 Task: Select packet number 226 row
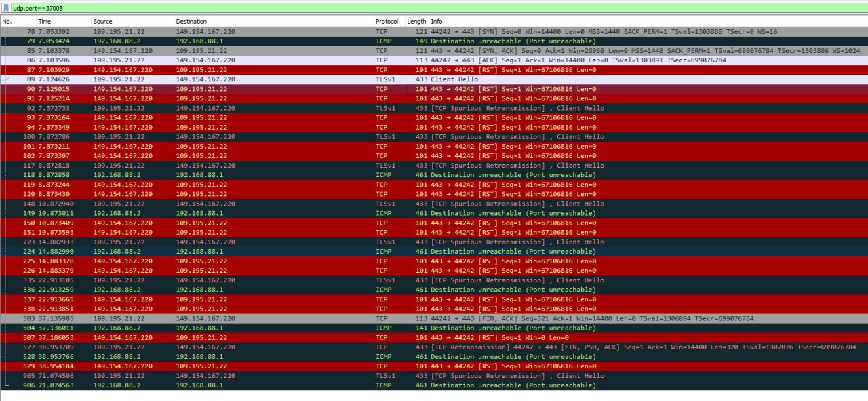434,270
